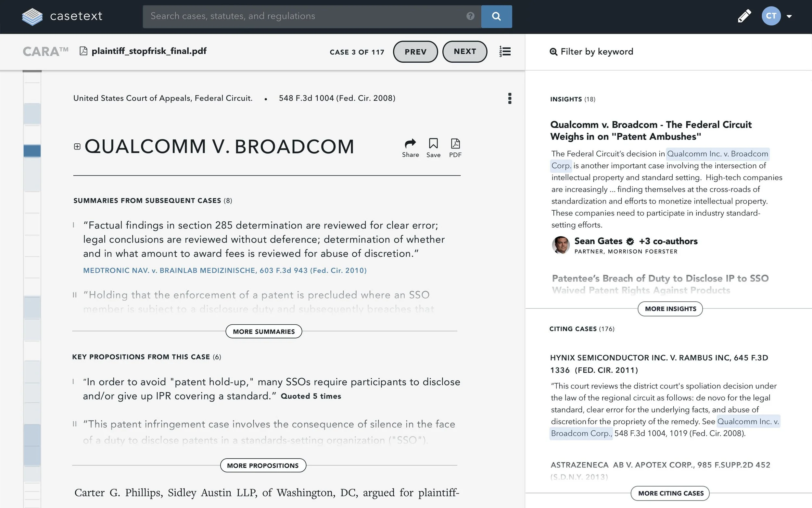Viewport: 812px width, 508px height.
Task: Go to the previous case
Action: click(415, 52)
